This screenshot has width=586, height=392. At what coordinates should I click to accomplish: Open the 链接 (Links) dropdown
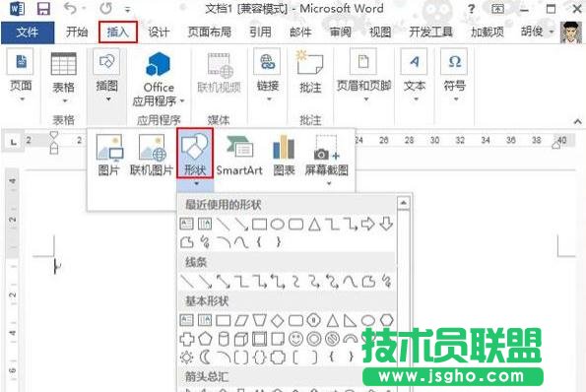[267, 76]
